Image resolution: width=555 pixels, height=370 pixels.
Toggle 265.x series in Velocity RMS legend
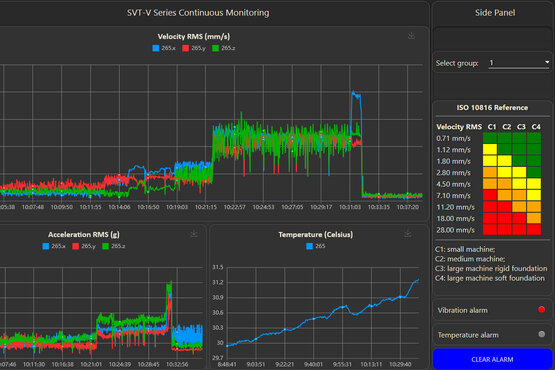(164, 48)
